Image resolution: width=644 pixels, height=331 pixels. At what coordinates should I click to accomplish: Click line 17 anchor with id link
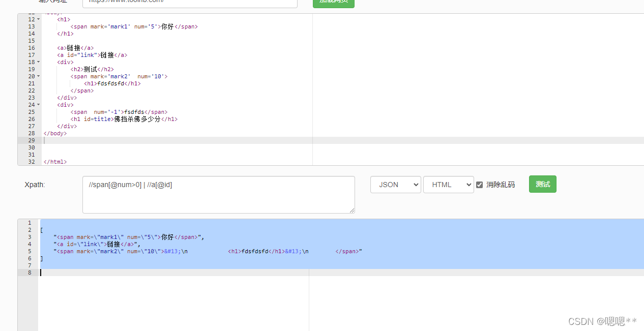click(x=92, y=55)
